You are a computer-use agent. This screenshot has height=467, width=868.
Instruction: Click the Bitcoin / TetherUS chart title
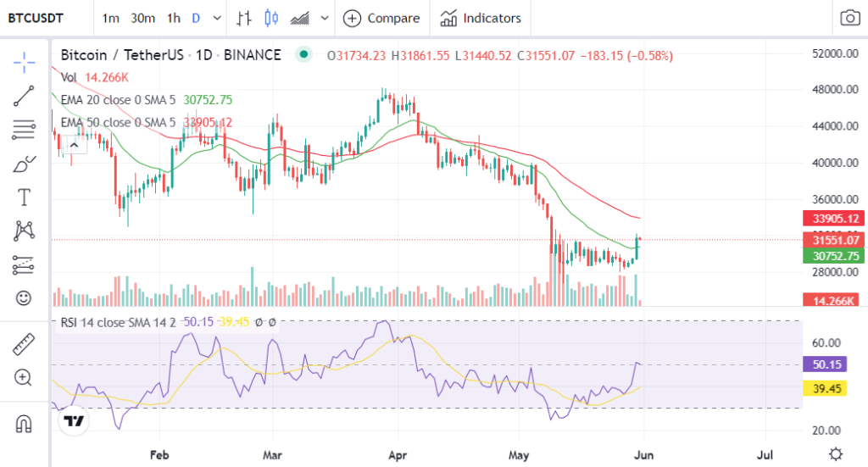click(122, 55)
